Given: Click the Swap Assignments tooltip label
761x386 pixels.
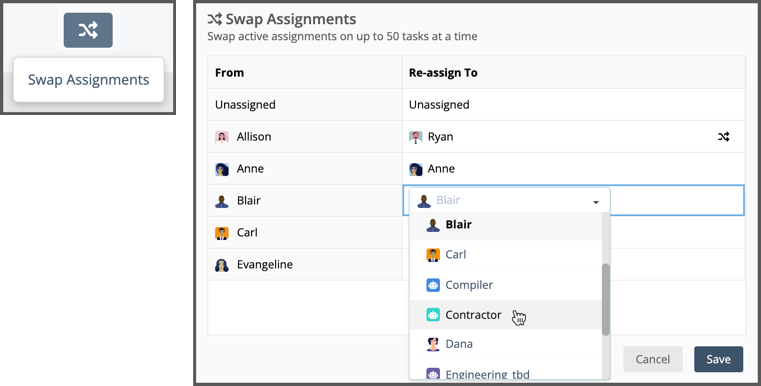Looking at the screenshot, I should [x=88, y=80].
